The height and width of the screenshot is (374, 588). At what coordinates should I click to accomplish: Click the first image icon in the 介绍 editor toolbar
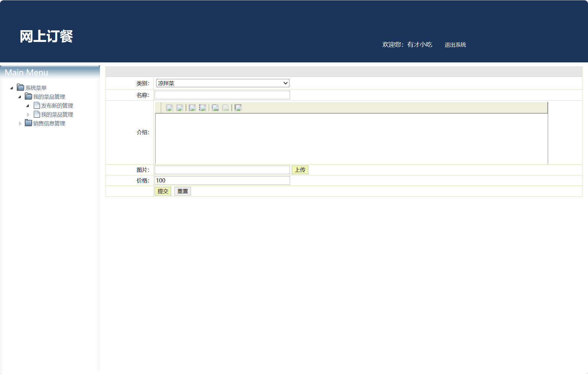point(170,108)
